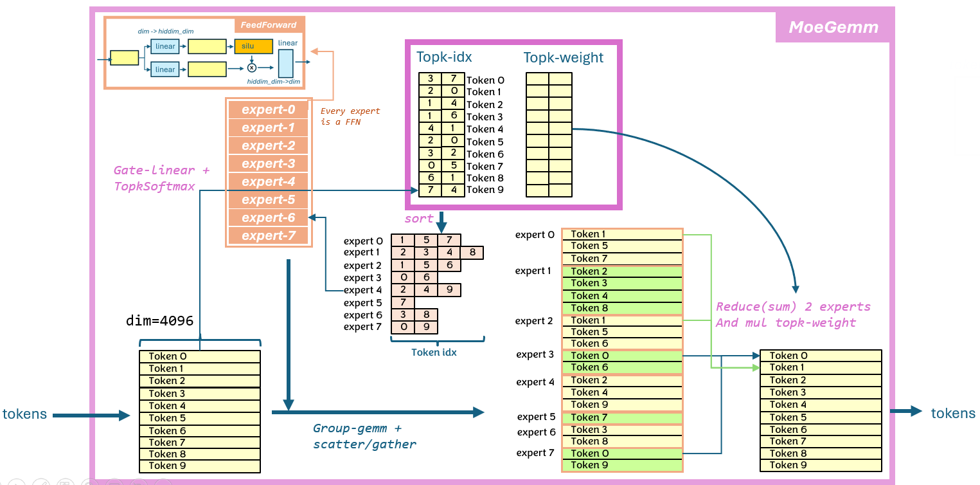Select the slideshow pen tool icon
This screenshot has height=485, width=980.
[x=40, y=482]
